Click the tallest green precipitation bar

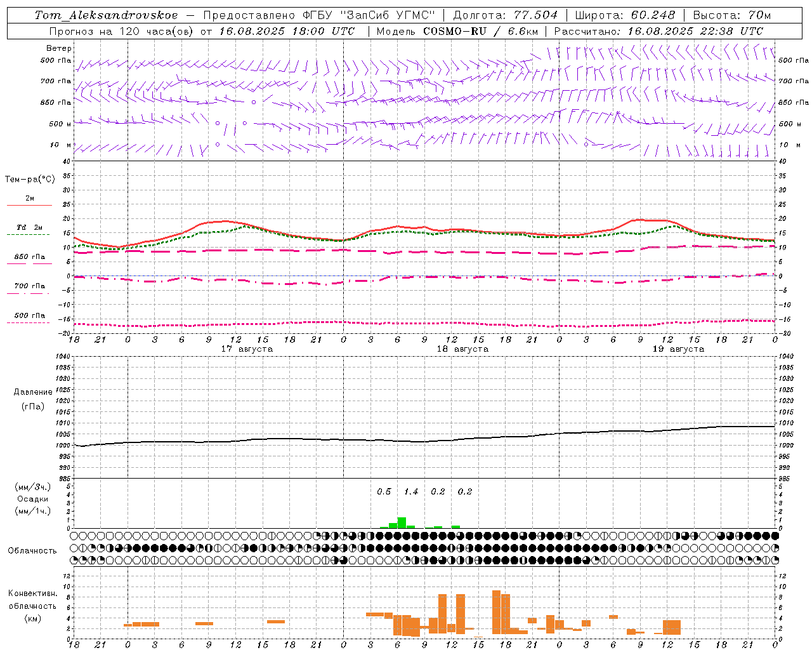tap(402, 523)
